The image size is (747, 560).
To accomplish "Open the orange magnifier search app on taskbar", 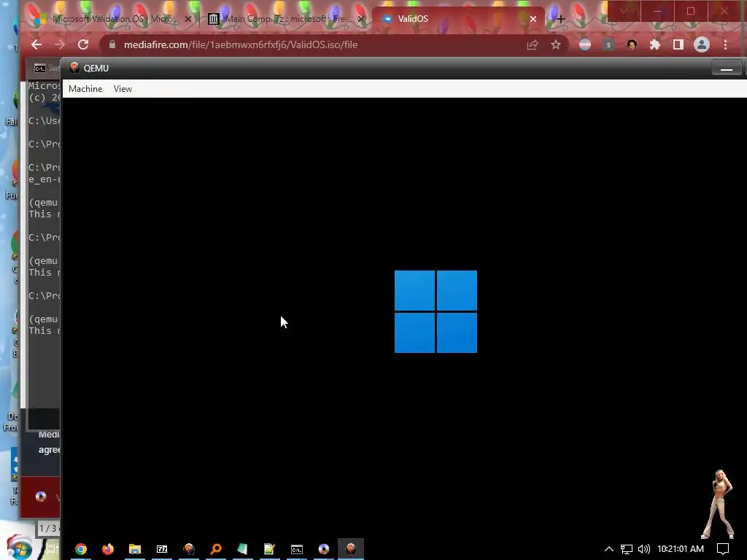I will pyautogui.click(x=216, y=549).
